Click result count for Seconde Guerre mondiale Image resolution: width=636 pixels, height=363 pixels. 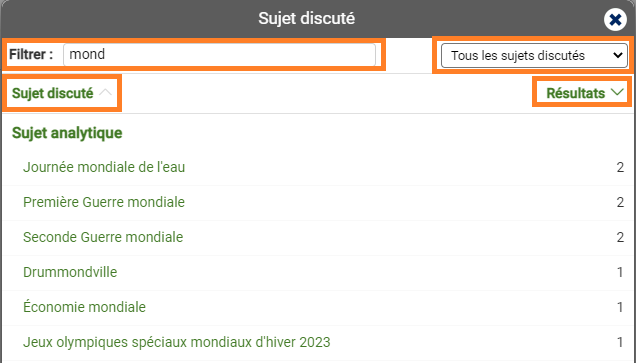point(620,237)
